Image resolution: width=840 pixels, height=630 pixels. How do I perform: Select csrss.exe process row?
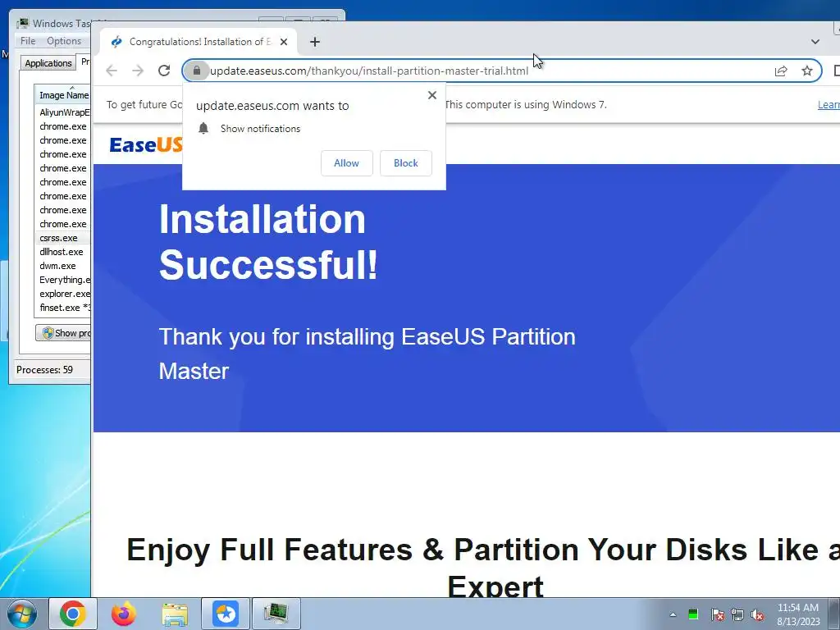63,238
